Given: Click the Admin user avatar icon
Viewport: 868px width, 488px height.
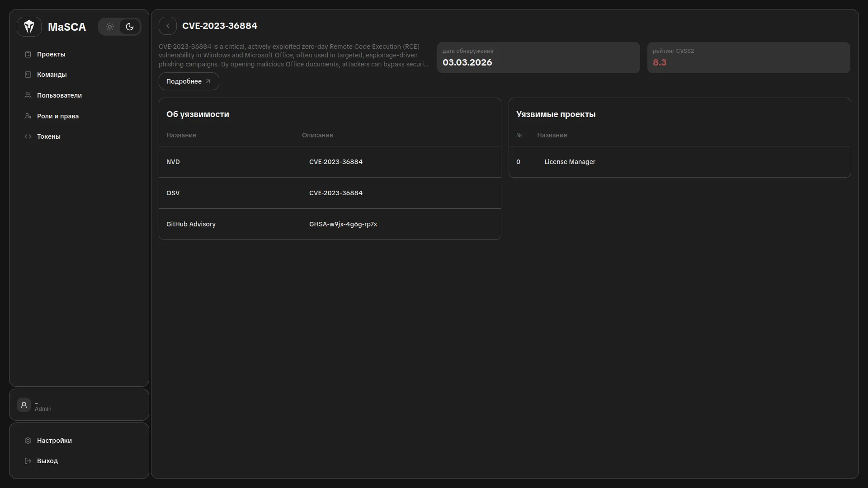Looking at the screenshot, I should coord(24,405).
